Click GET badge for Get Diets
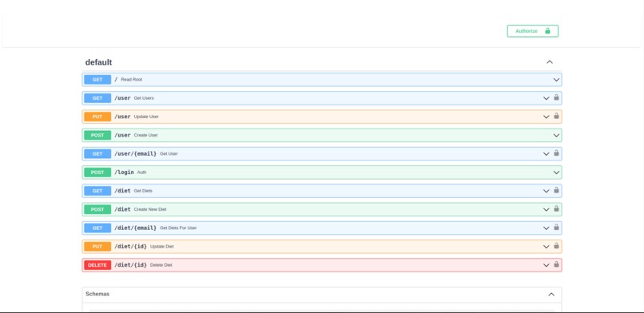Screen dimensions: 644x313 (x=97, y=191)
